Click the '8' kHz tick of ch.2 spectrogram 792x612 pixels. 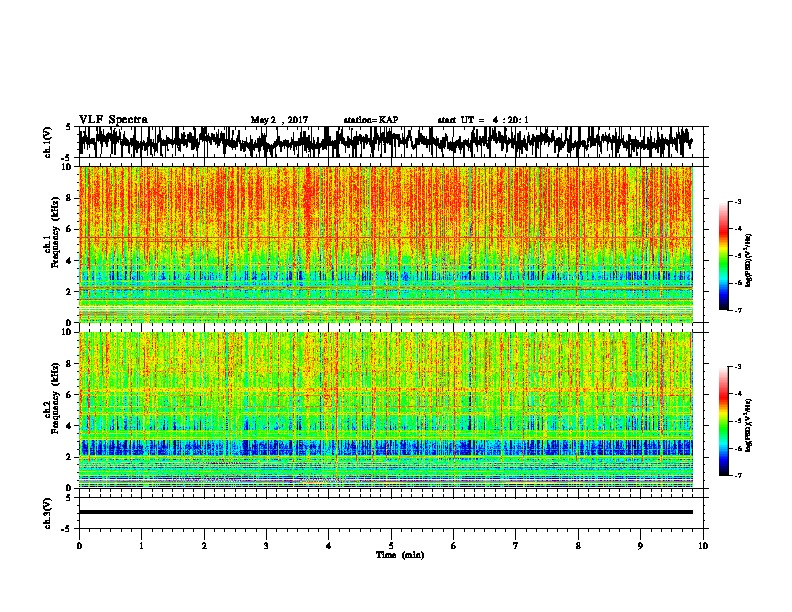click(70, 364)
